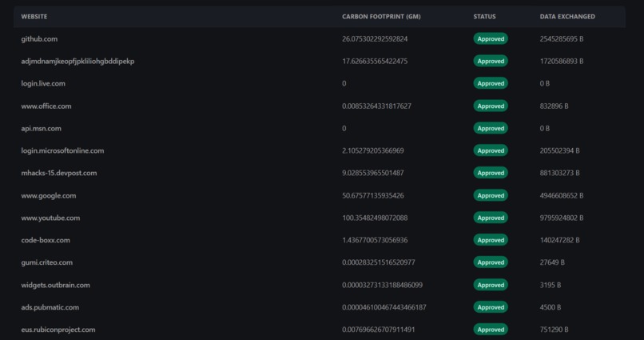The height and width of the screenshot is (340, 644).
Task: Click the carbon value 50.67577135935426
Action: click(x=373, y=195)
